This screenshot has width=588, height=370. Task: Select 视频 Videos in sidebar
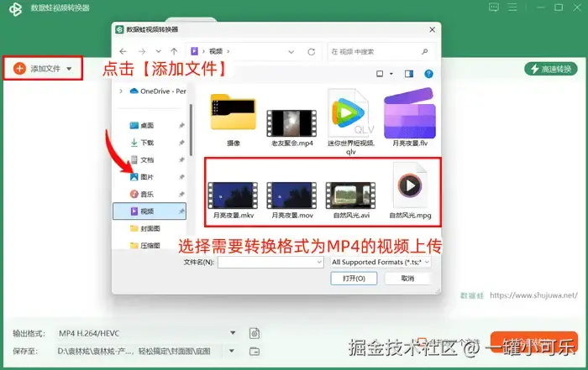click(x=150, y=211)
